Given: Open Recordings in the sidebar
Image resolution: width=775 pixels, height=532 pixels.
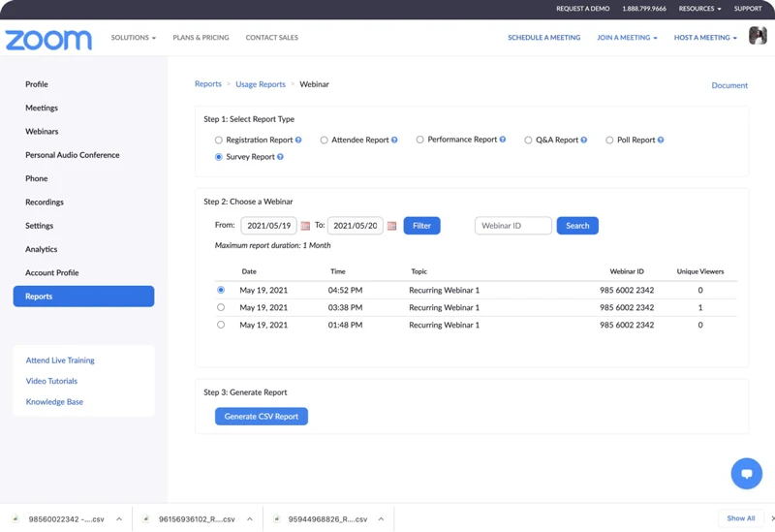Looking at the screenshot, I should (x=45, y=202).
